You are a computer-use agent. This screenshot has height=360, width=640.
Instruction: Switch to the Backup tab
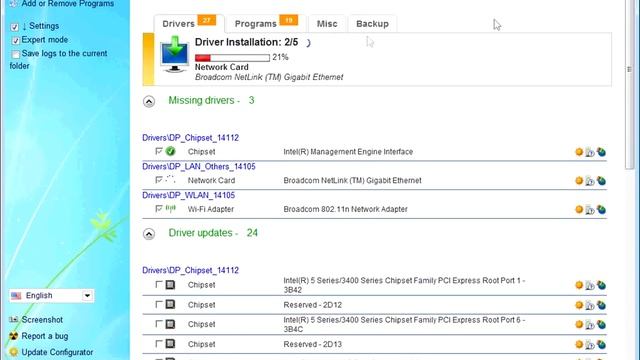click(x=372, y=24)
